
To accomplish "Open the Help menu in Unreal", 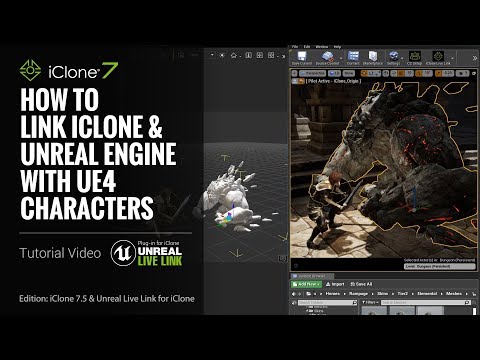I will click(337, 47).
